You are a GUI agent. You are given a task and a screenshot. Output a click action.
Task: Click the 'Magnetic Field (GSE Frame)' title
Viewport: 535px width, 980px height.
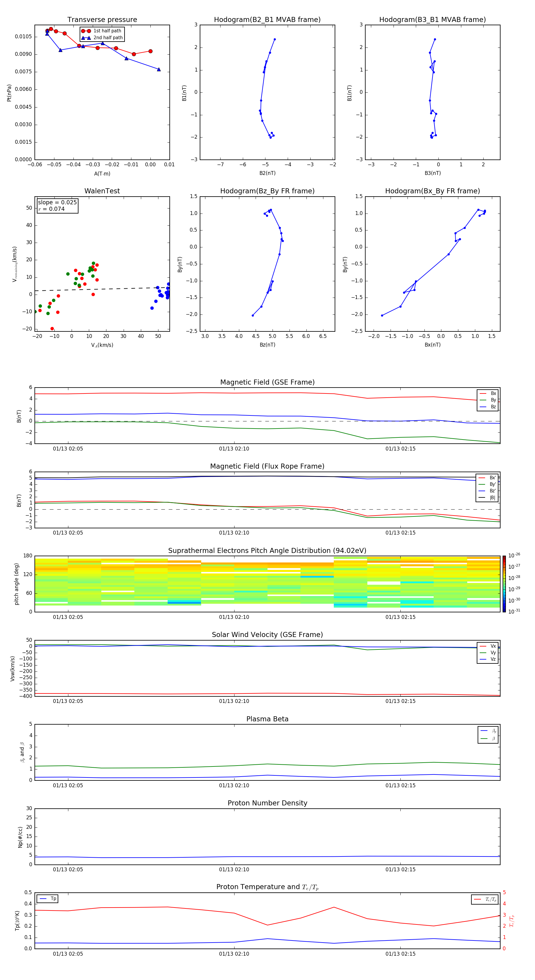(267, 382)
